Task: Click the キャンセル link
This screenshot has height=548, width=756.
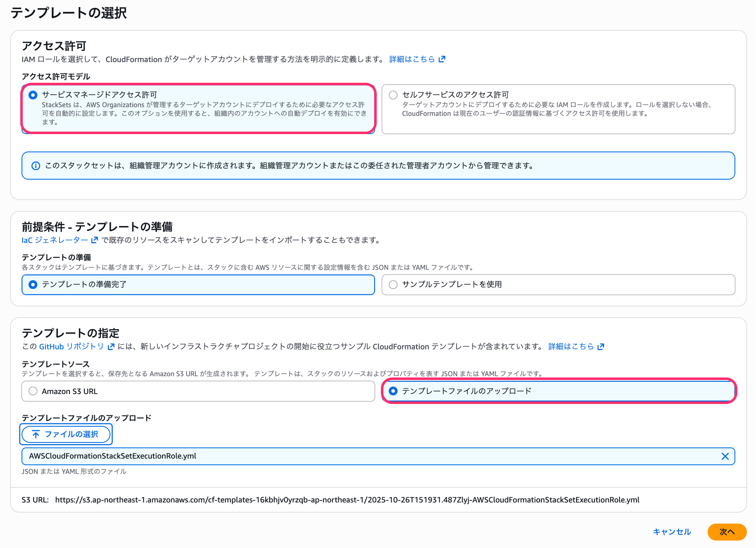Action: click(671, 532)
